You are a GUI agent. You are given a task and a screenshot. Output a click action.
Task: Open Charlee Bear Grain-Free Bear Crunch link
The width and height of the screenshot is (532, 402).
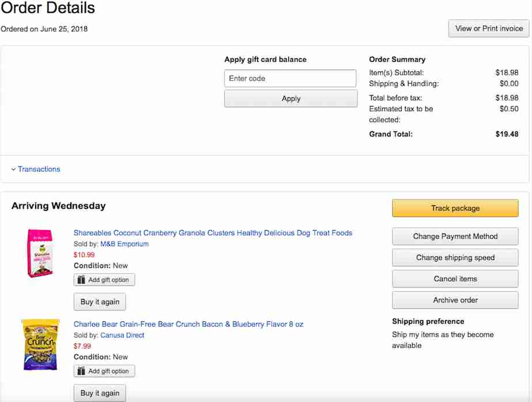[x=188, y=324]
